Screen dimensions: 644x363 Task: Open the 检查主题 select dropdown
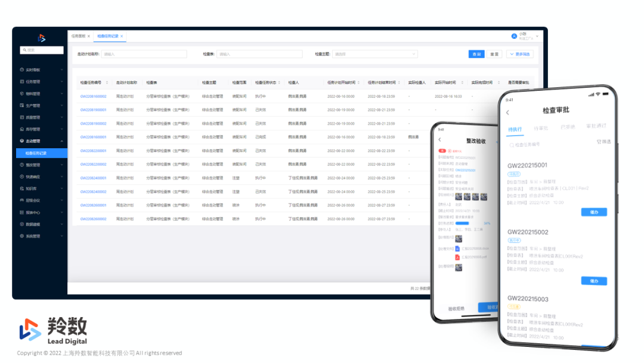coord(374,54)
